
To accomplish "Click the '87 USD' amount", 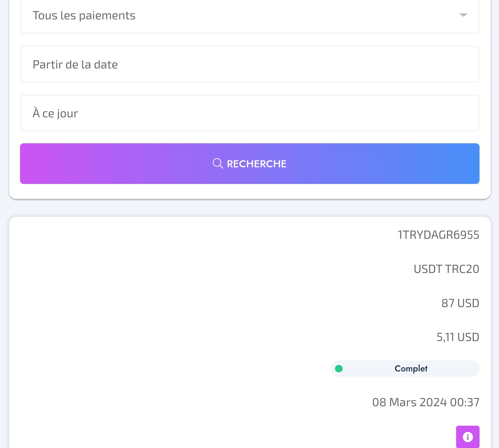I will tap(460, 303).
